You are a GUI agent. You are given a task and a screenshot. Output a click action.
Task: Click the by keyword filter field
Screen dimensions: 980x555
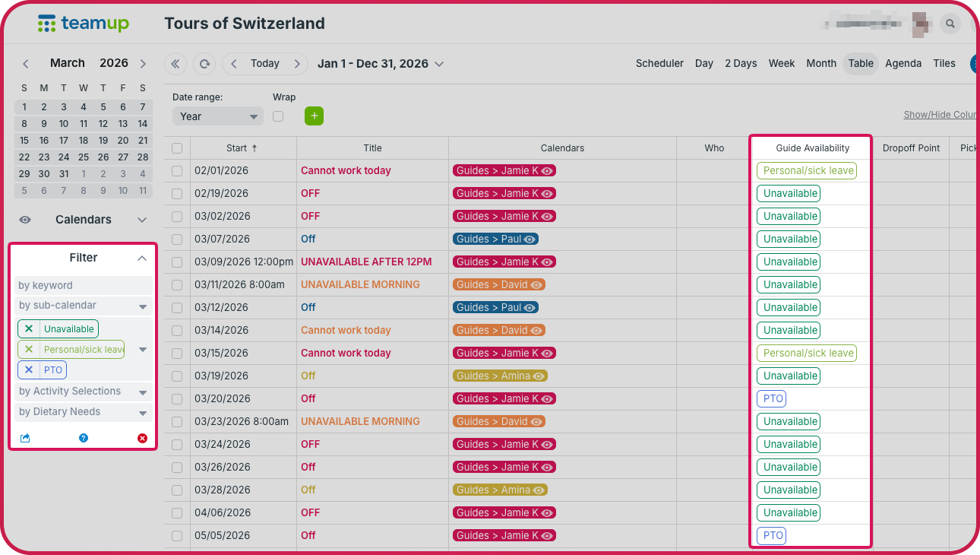click(83, 286)
